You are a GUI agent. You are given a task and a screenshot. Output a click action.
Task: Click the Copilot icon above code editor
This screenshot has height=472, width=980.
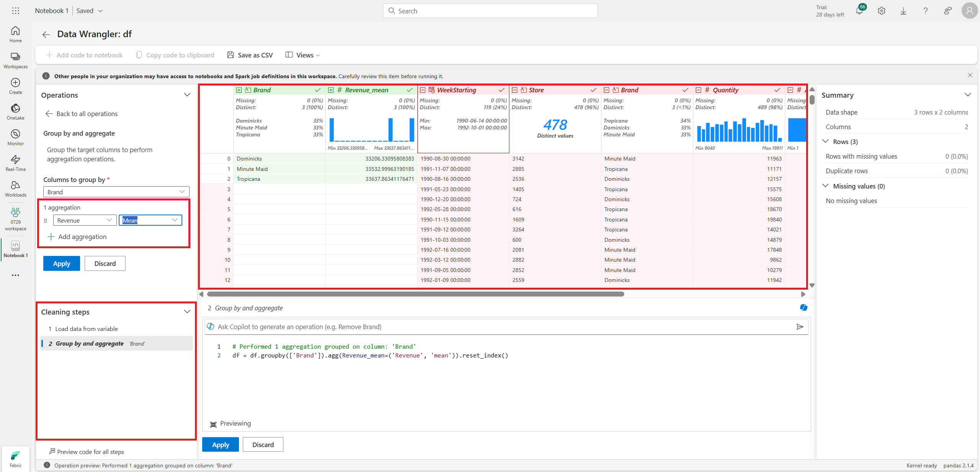[x=803, y=308]
